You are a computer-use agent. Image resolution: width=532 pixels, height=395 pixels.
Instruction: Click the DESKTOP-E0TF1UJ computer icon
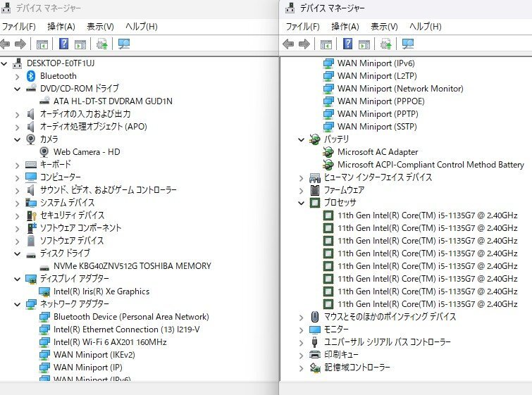(x=18, y=63)
